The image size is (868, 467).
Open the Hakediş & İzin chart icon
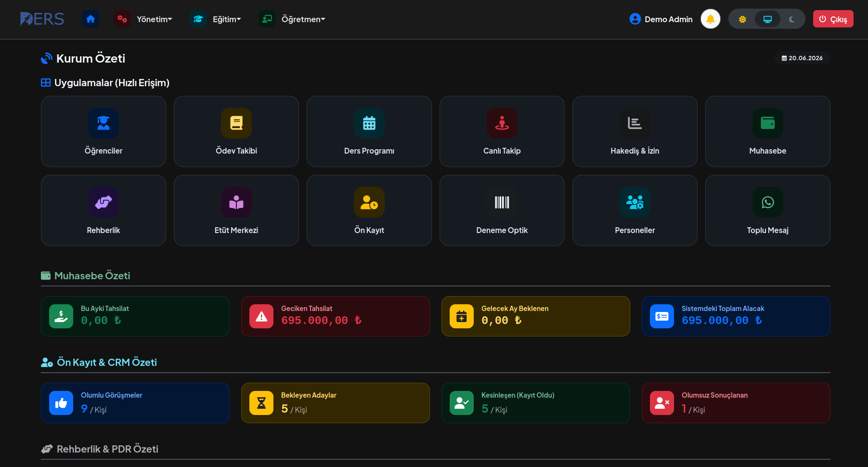coord(635,123)
